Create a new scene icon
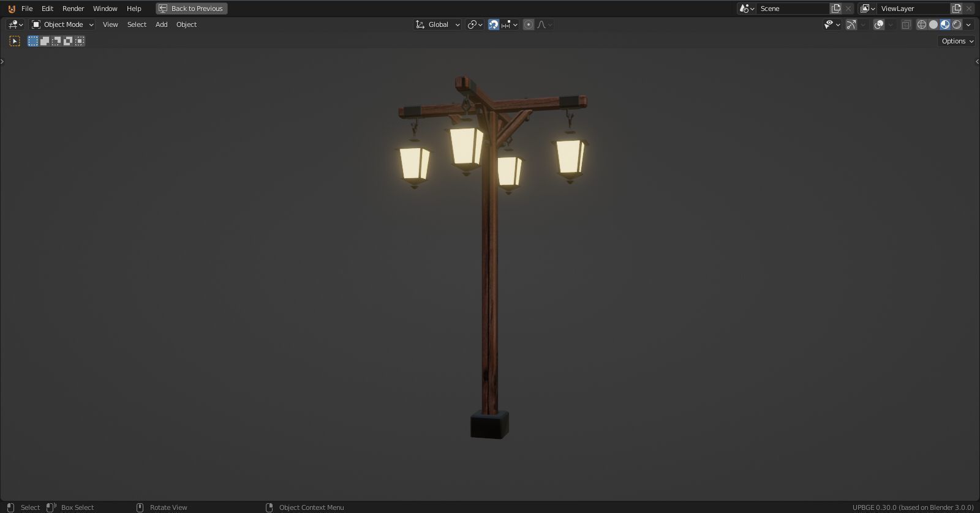The image size is (980, 513). (x=836, y=9)
